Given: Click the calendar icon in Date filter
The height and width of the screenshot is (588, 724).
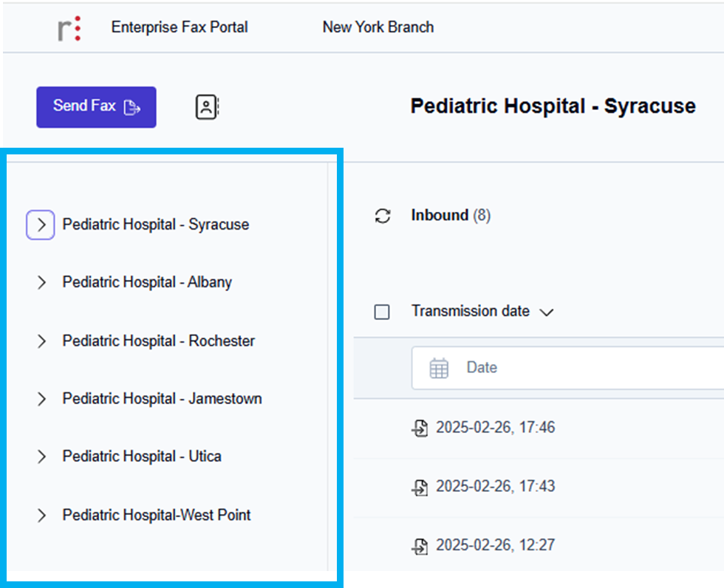Looking at the screenshot, I should (439, 368).
